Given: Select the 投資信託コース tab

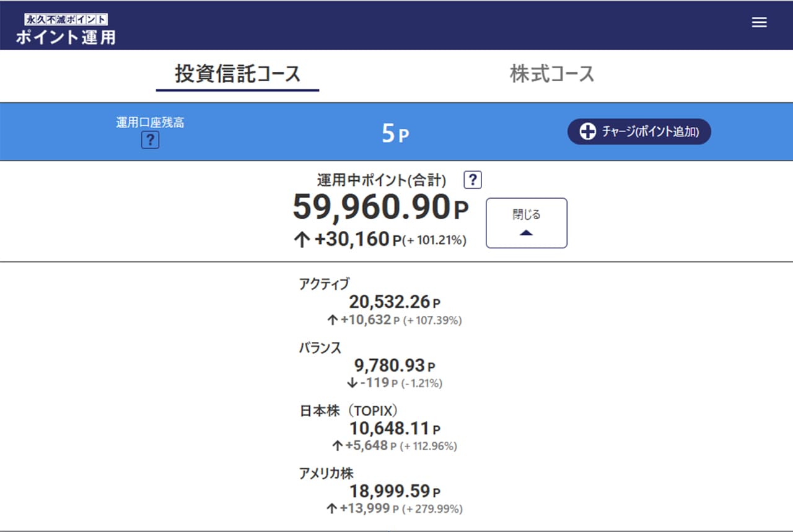Looking at the screenshot, I should [237, 74].
